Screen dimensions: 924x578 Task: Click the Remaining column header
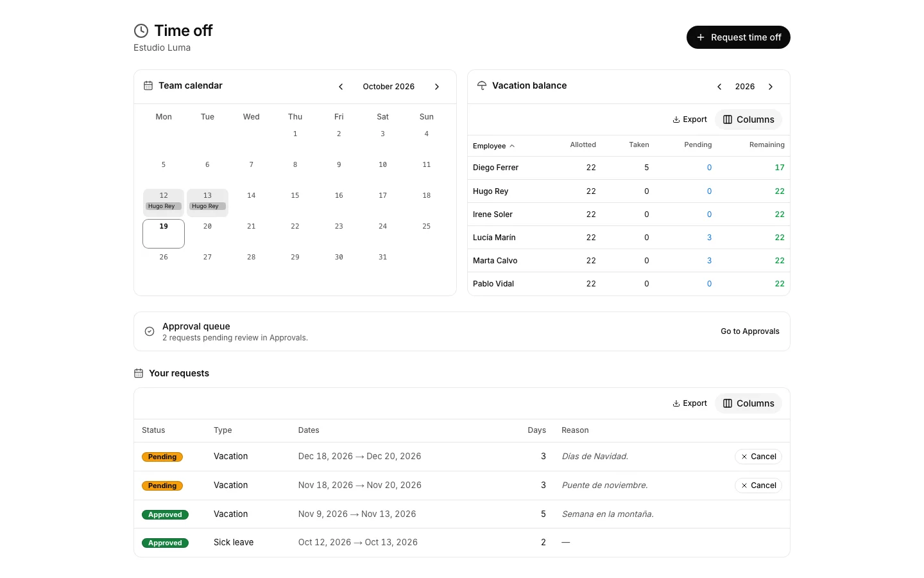click(x=767, y=145)
